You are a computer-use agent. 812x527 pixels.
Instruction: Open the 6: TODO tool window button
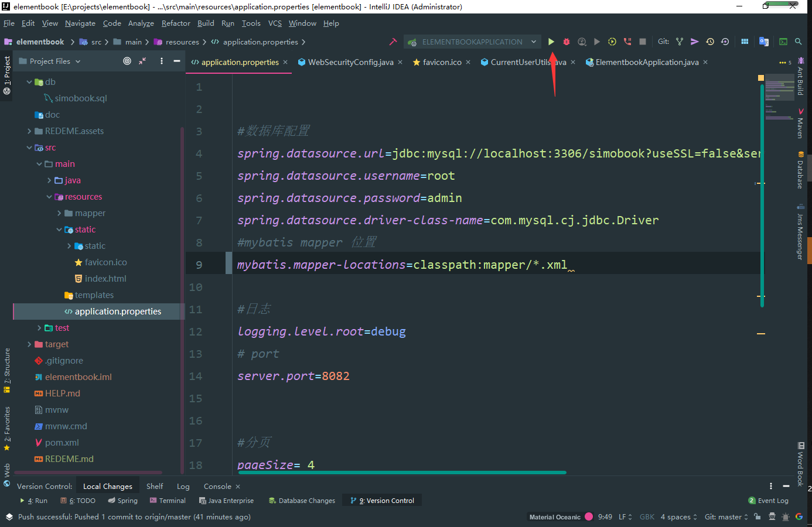(x=78, y=501)
